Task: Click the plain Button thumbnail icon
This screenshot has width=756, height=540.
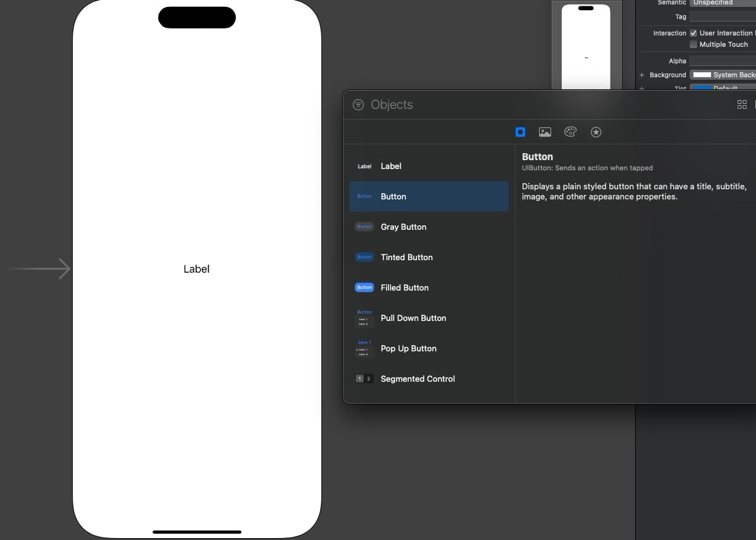Action: pos(364,196)
